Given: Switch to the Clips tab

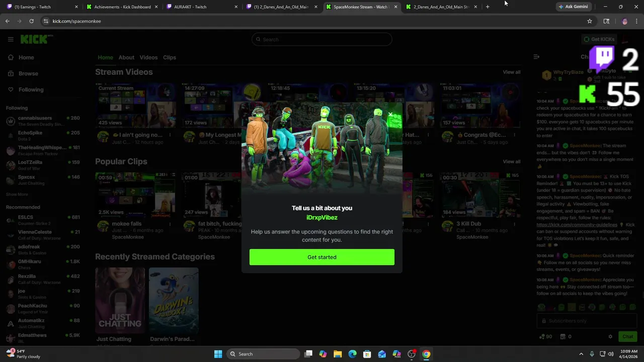Looking at the screenshot, I should 170,57.
